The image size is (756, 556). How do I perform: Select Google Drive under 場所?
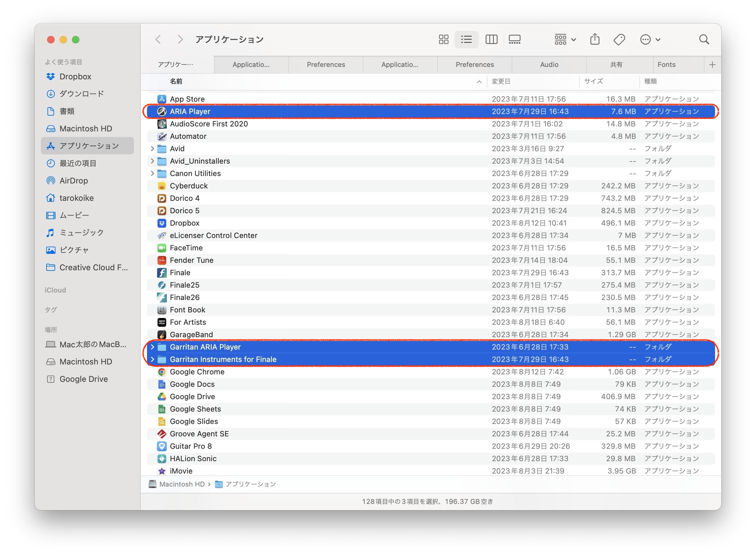[87, 379]
